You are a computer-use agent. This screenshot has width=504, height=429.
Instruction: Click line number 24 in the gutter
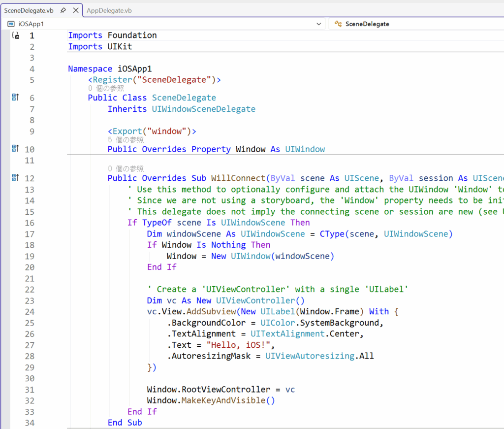tap(30, 312)
